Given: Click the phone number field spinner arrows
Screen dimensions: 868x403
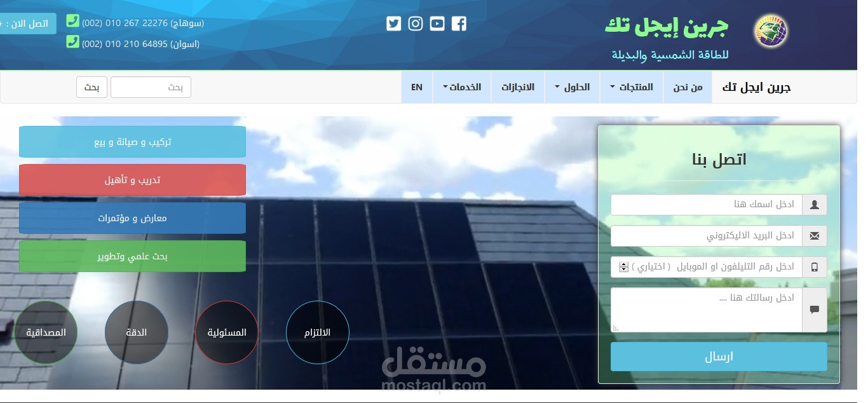Looking at the screenshot, I should [623, 267].
